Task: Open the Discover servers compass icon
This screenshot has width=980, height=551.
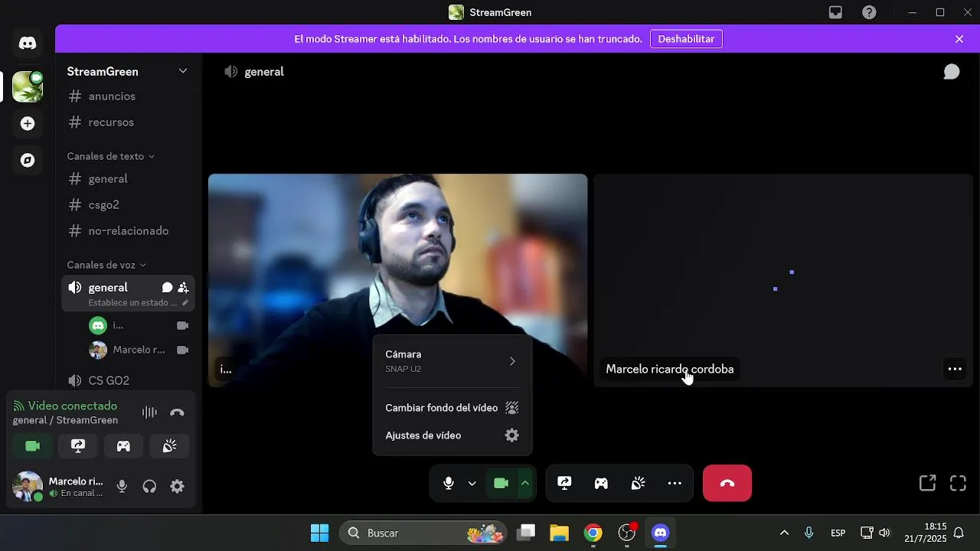Action: coord(28,160)
